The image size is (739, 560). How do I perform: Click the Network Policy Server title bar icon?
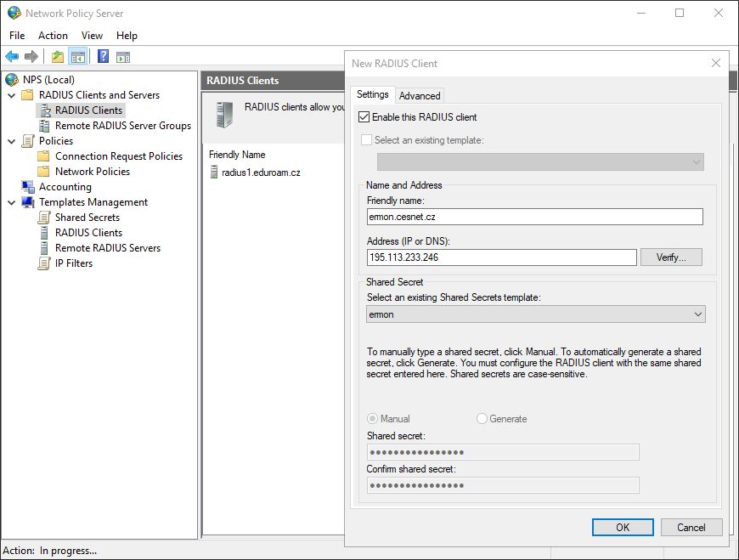pos(14,13)
